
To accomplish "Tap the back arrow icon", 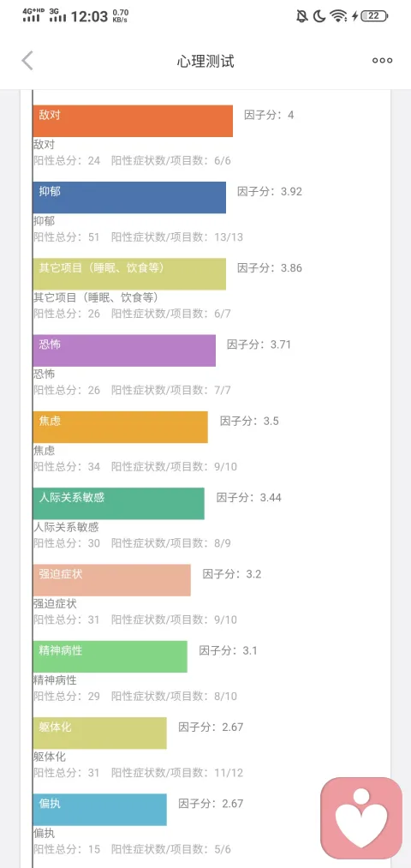I will click(x=27, y=60).
